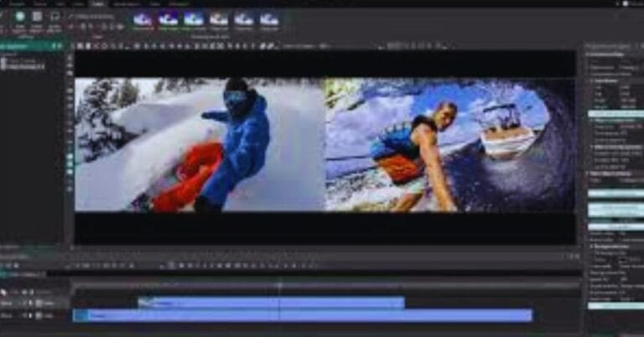Click the Properties window panel header

click(615, 46)
